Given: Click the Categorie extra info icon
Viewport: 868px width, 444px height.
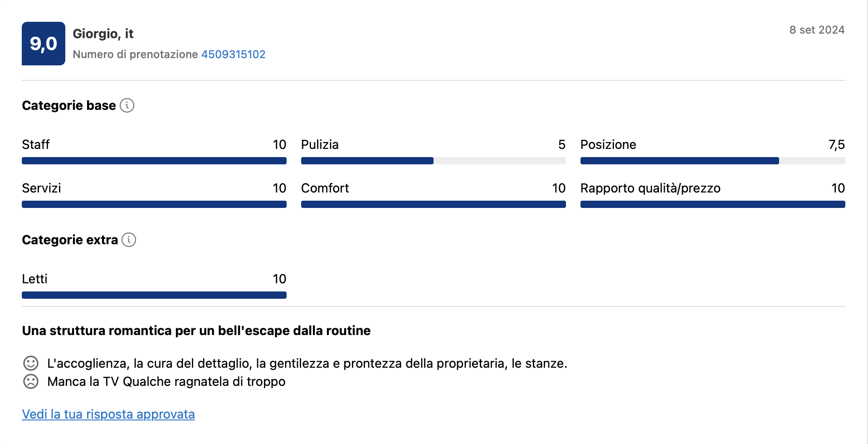Looking at the screenshot, I should [x=129, y=240].
